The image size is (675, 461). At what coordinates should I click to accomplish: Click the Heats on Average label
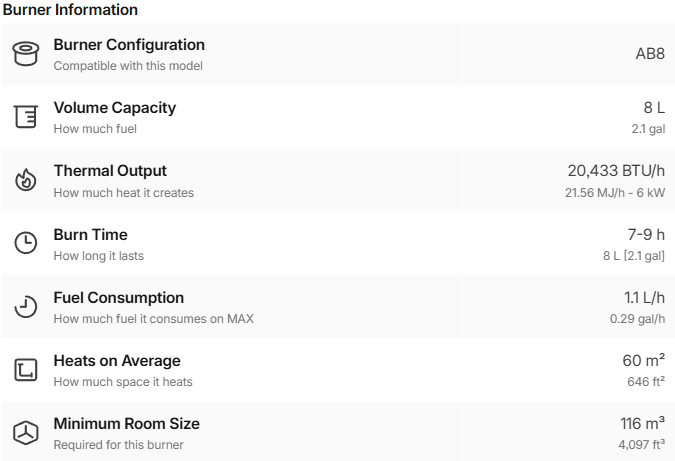tap(117, 361)
